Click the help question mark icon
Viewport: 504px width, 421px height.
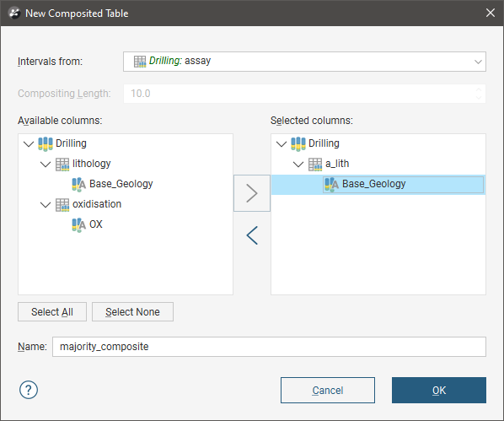(x=29, y=390)
